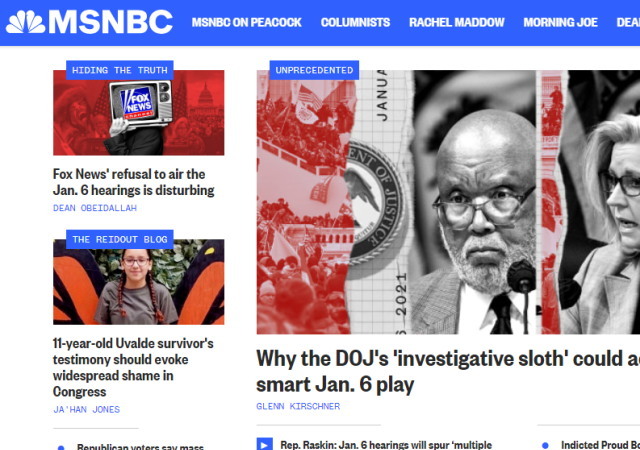
Task: Open author Dean Obeidallah's link
Action: [95, 208]
